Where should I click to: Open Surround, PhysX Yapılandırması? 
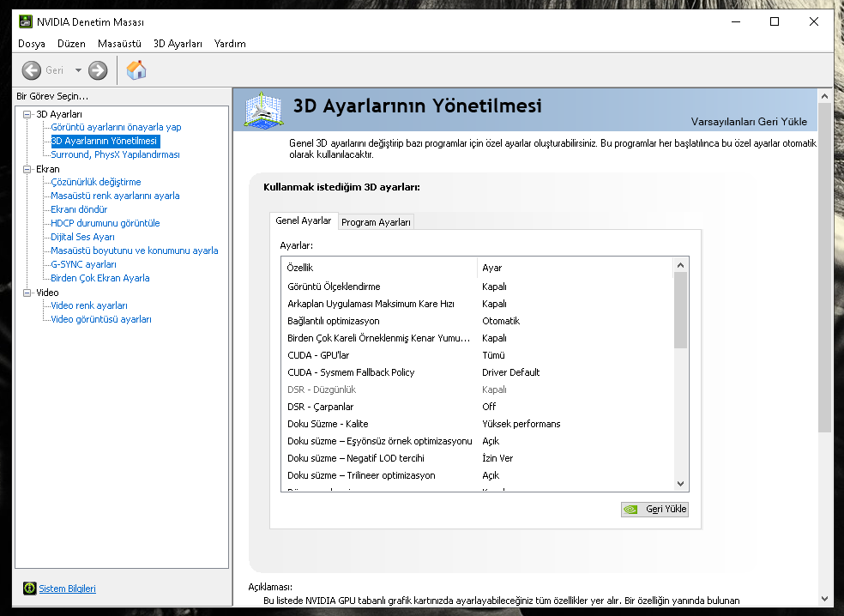[x=115, y=154]
